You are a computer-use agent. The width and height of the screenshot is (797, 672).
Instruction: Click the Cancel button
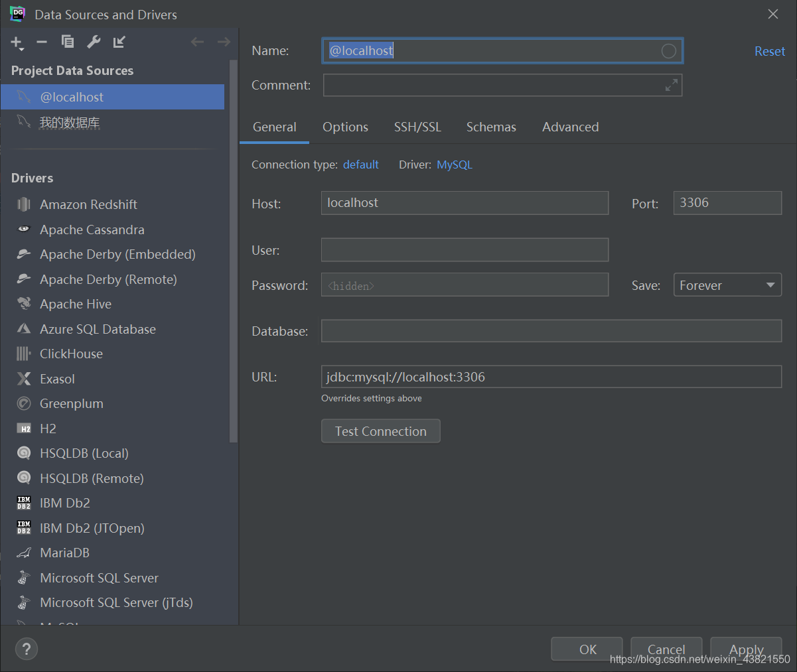[x=666, y=649]
